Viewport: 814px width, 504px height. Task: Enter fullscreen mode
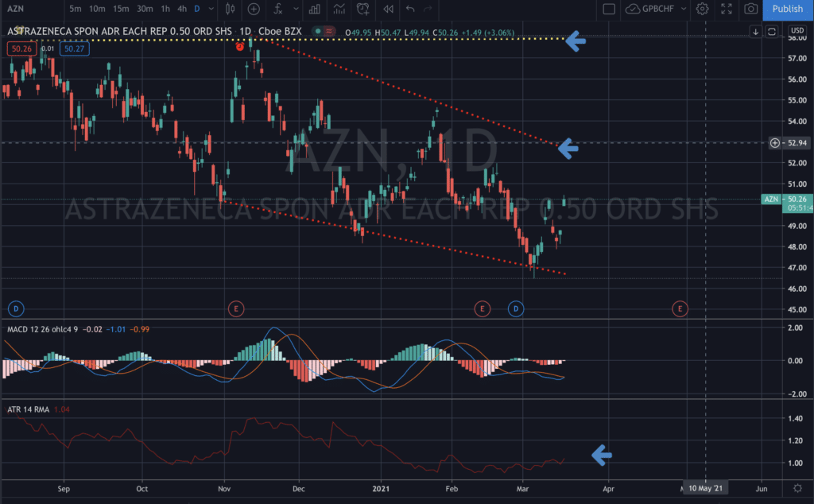click(727, 9)
